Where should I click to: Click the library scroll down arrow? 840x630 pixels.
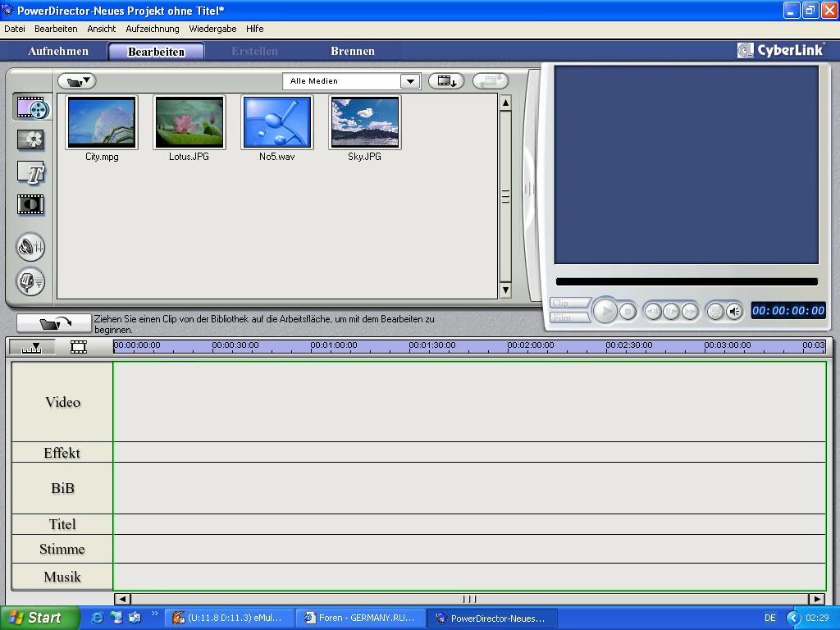coord(505,290)
